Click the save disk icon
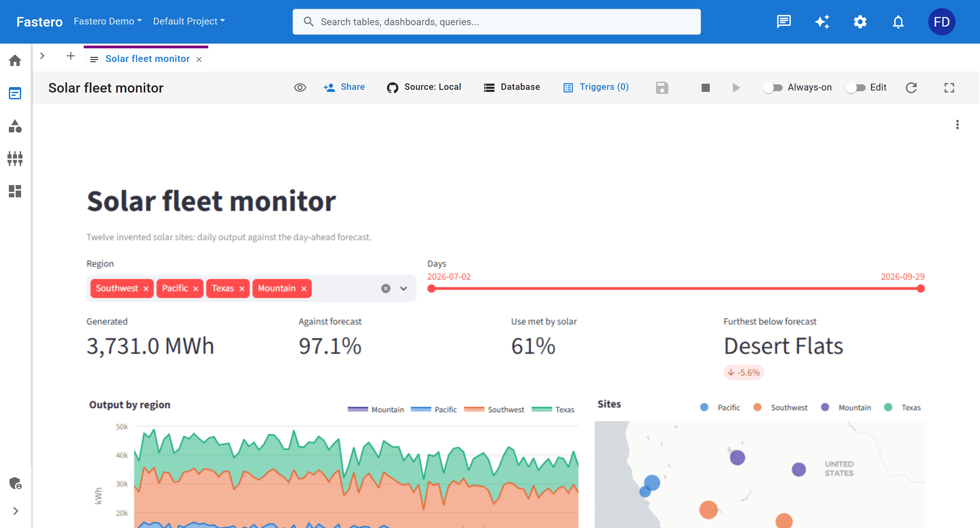The height and width of the screenshot is (528, 980). [x=662, y=88]
